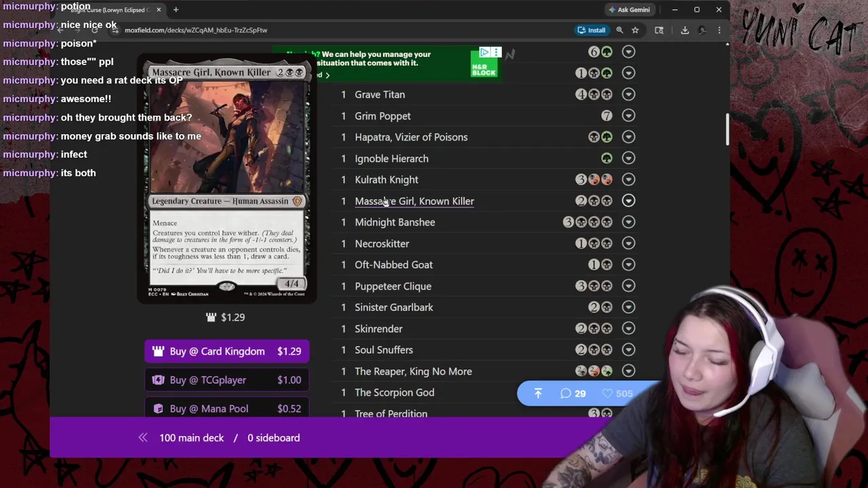This screenshot has height=488, width=868.
Task: Open the browser profile avatar
Action: [x=703, y=30]
